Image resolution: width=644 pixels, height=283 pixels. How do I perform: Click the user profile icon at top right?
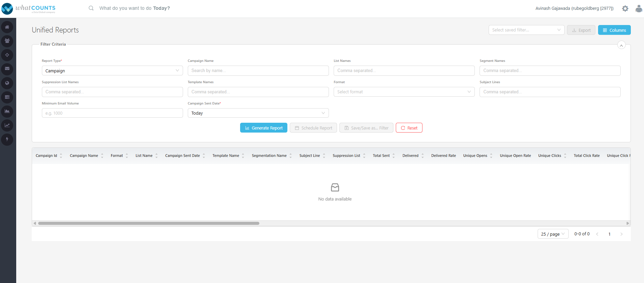(x=639, y=8)
